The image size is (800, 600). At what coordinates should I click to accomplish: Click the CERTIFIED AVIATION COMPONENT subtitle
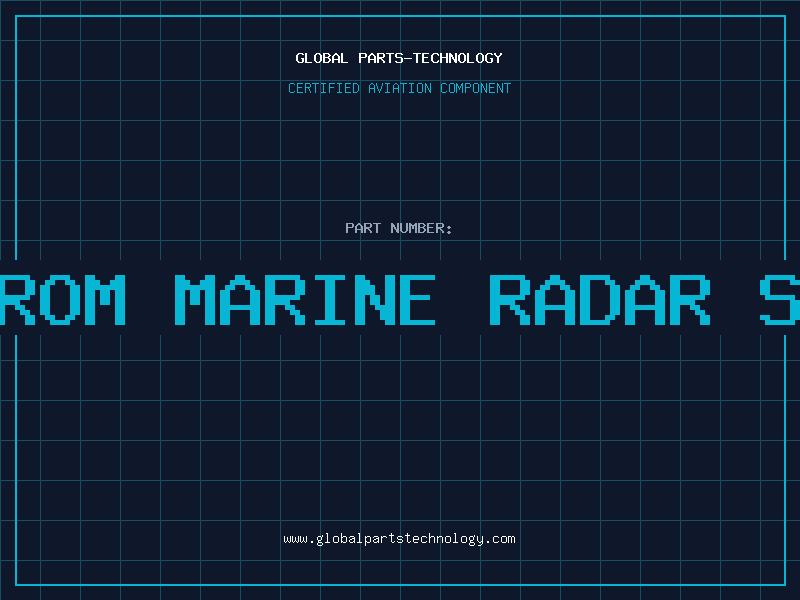pos(399,88)
